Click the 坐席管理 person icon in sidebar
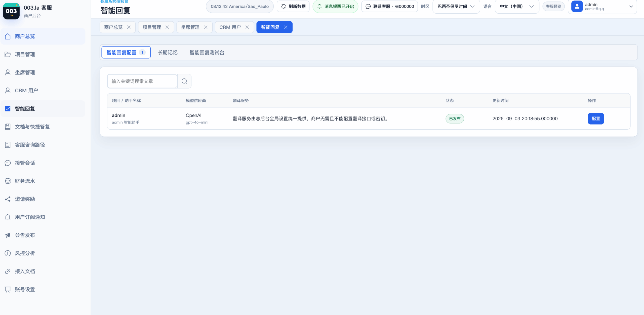The width and height of the screenshot is (644, 315). [8, 72]
